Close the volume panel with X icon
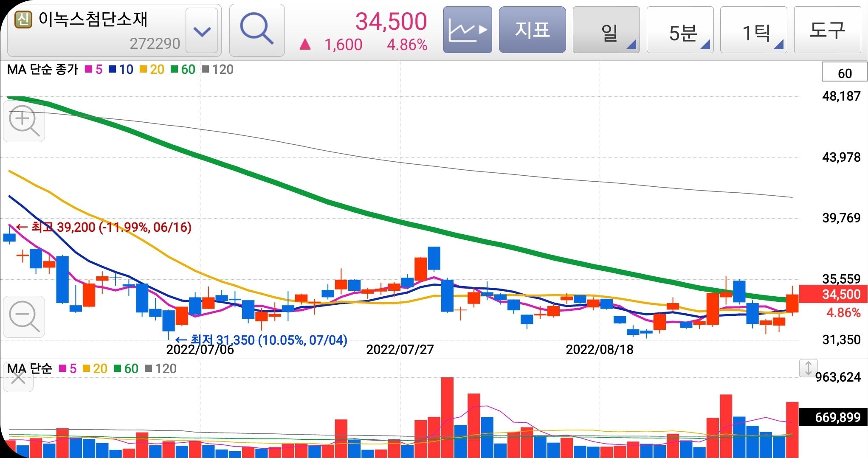 pyautogui.click(x=18, y=377)
